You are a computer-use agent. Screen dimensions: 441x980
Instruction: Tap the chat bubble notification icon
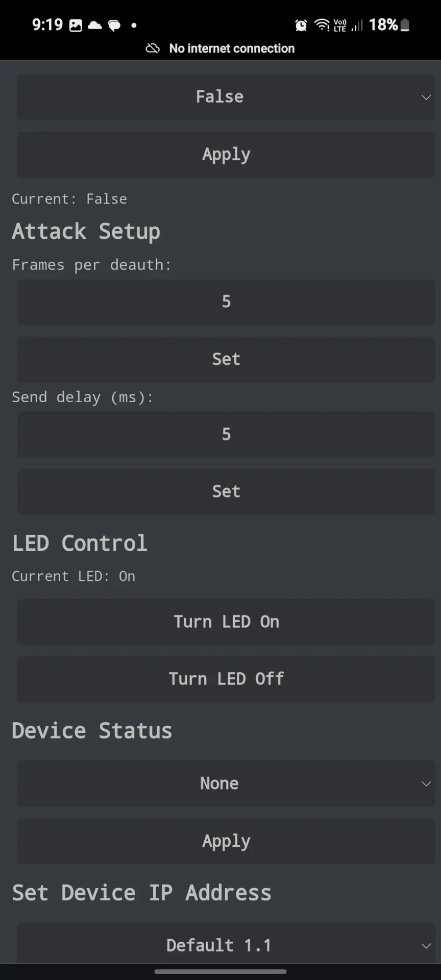[x=114, y=26]
